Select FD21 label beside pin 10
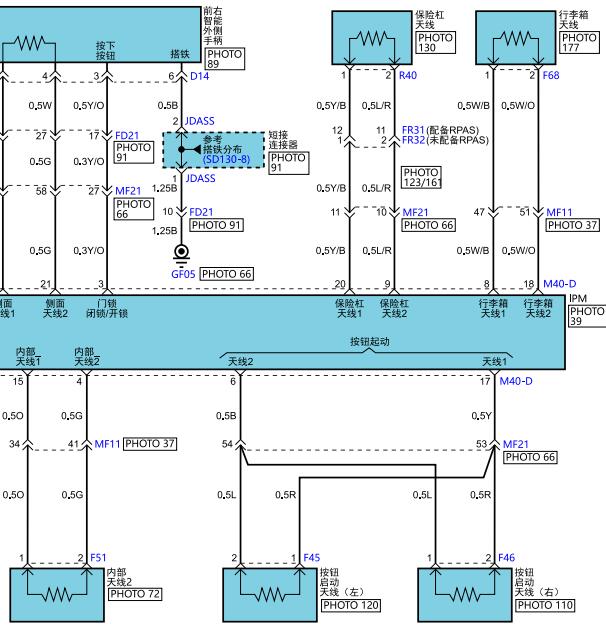606x641 pixels. [201, 212]
